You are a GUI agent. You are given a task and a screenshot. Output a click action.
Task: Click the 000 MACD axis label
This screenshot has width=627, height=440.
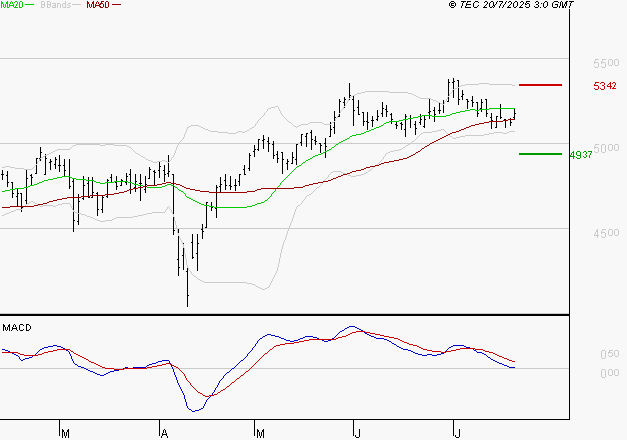coord(610,373)
